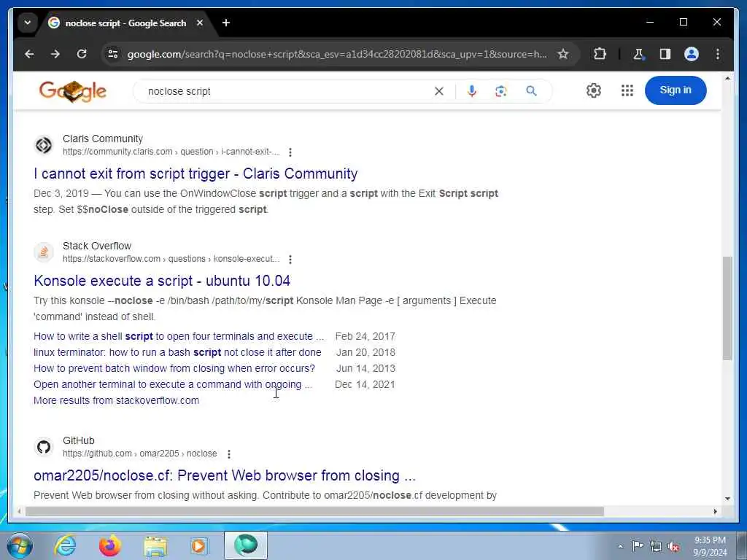The image size is (747, 560).
Task: Toggle the browser side panel
Action: point(665,54)
